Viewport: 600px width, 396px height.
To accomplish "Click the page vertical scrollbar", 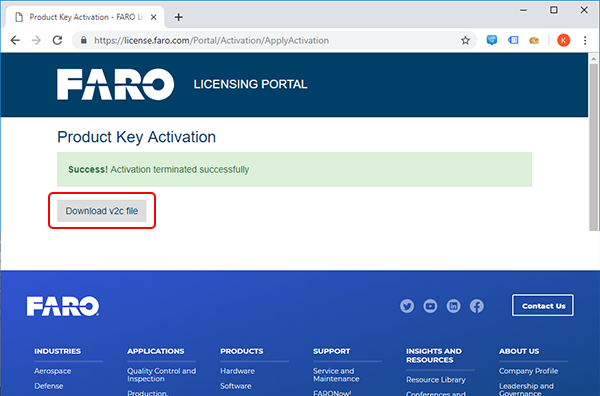I will point(594,148).
